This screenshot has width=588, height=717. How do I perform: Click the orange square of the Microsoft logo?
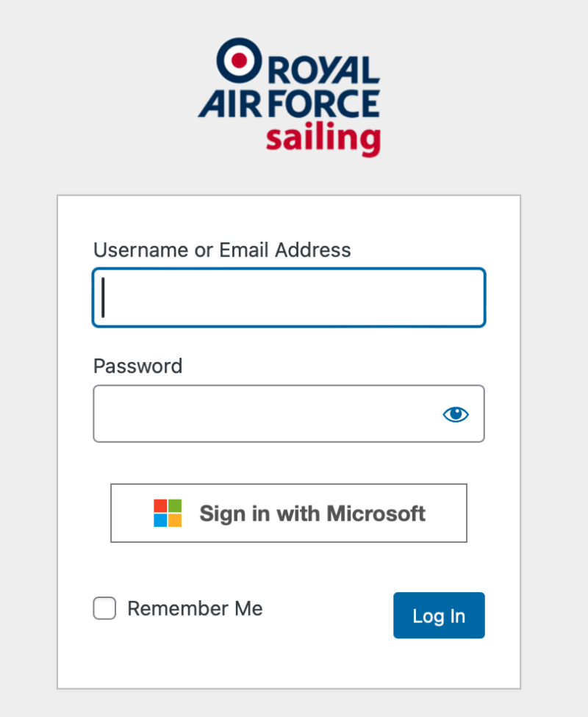[x=174, y=520]
